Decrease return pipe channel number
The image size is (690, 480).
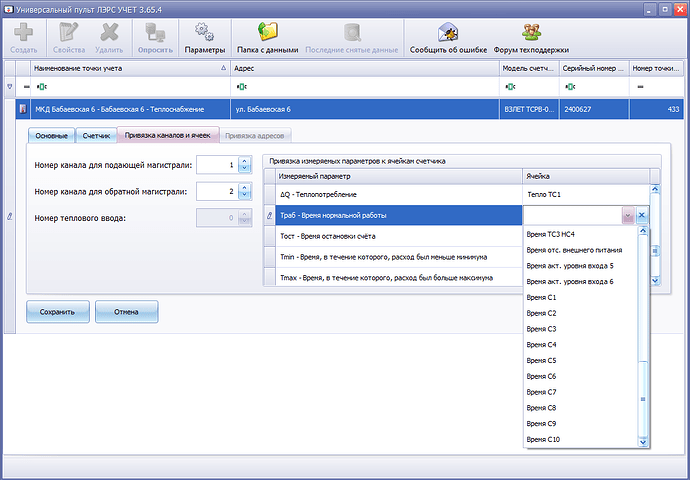point(244,195)
